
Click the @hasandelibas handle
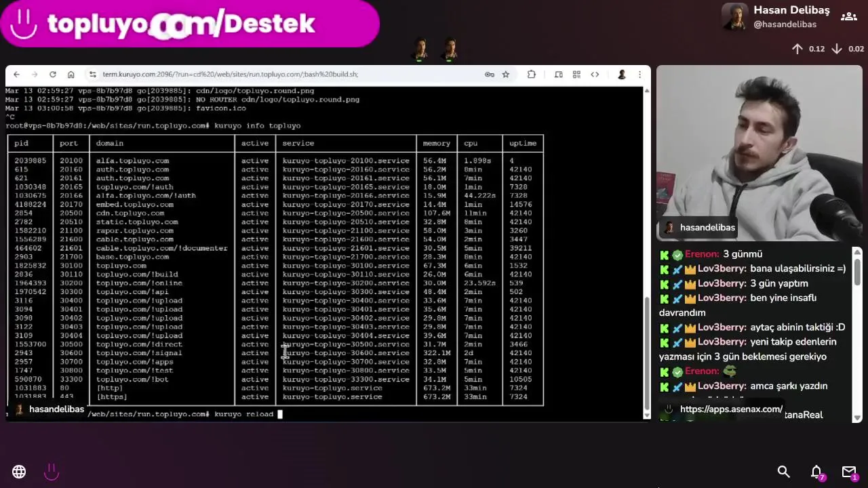(x=785, y=24)
